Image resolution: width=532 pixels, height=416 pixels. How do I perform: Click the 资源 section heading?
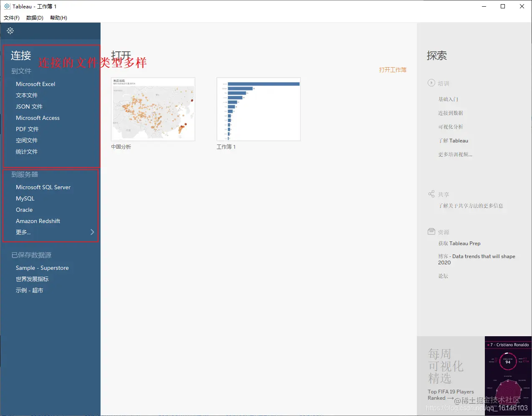coord(444,232)
